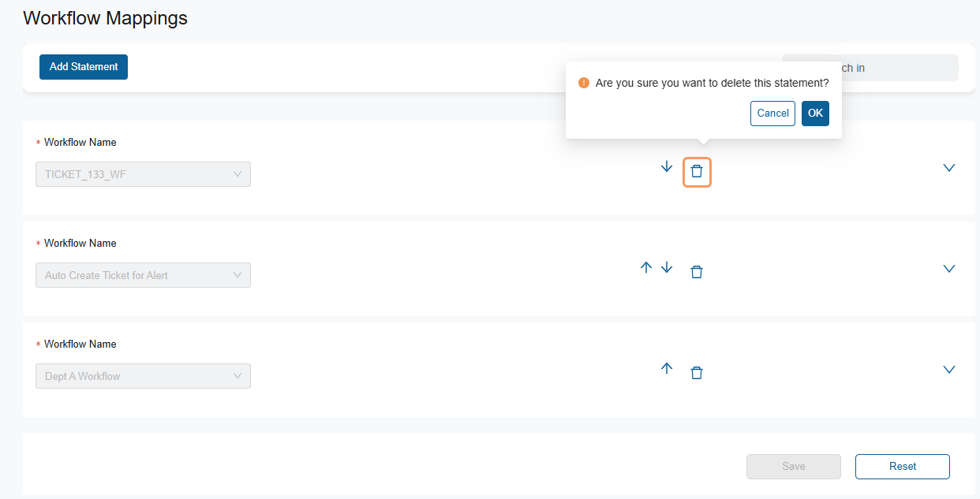Move Dept A Workflow statement up
Image resolution: width=980 pixels, height=499 pixels.
667,369
